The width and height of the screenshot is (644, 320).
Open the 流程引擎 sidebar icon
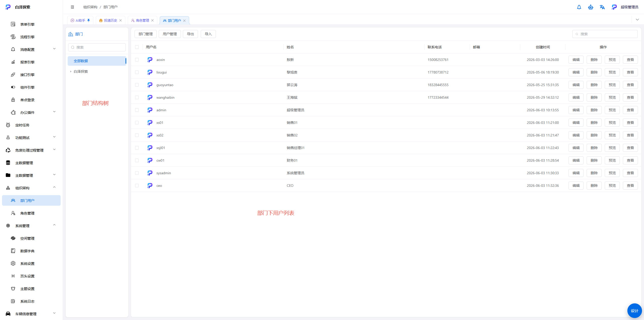(x=13, y=37)
